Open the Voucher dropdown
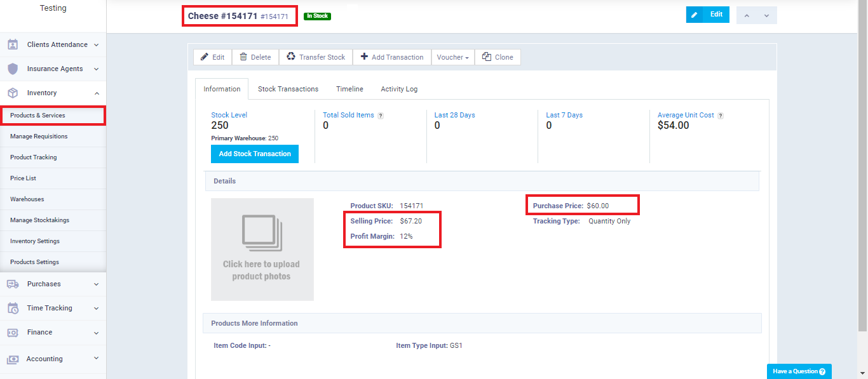 click(452, 57)
